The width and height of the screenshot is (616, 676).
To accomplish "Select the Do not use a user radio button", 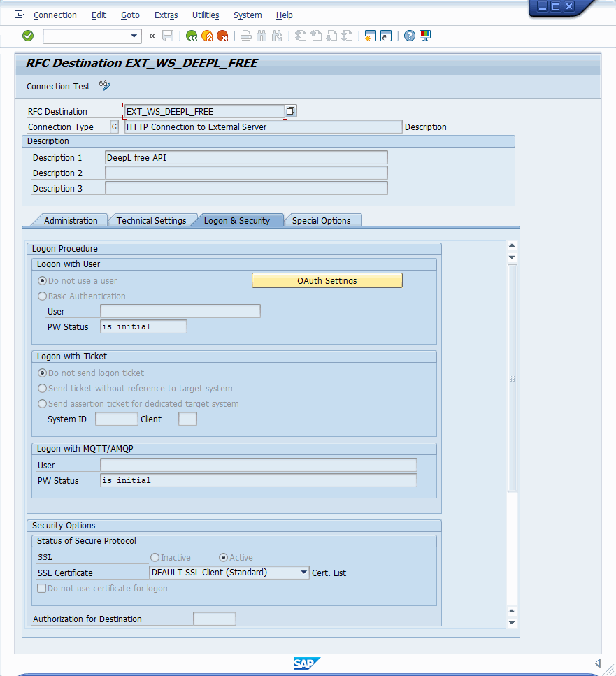I will click(42, 280).
